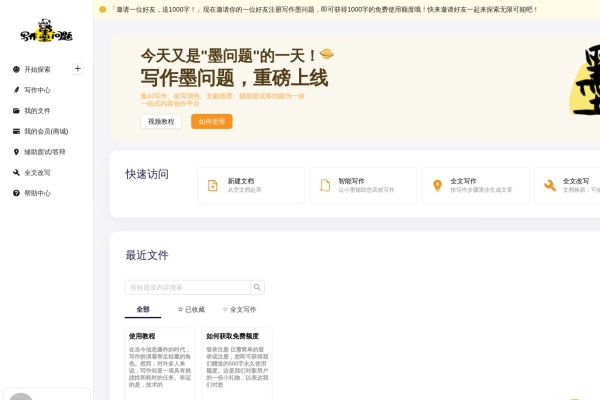The height and width of the screenshot is (400, 600).
Task: Click the folder icon for 我的文件
Action: point(16,111)
